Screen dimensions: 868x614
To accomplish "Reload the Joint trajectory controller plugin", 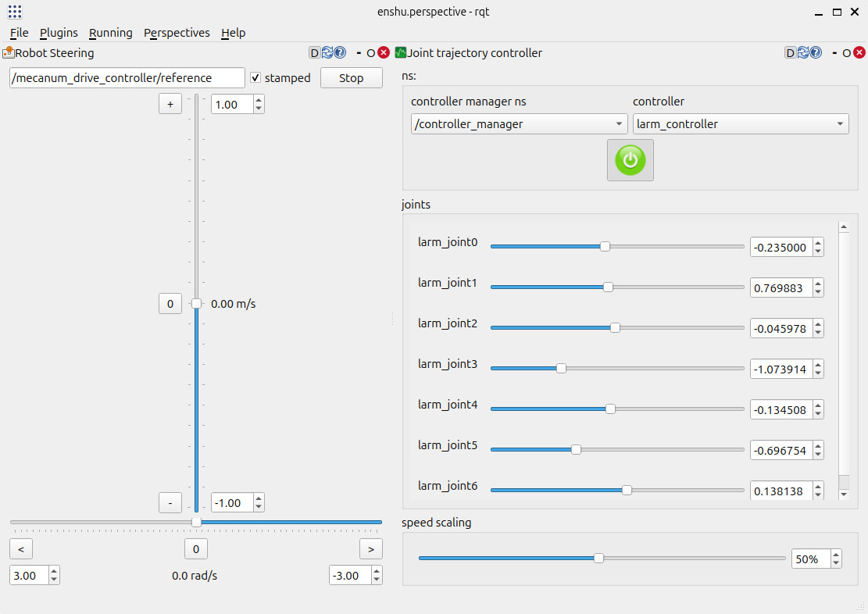I will [803, 53].
